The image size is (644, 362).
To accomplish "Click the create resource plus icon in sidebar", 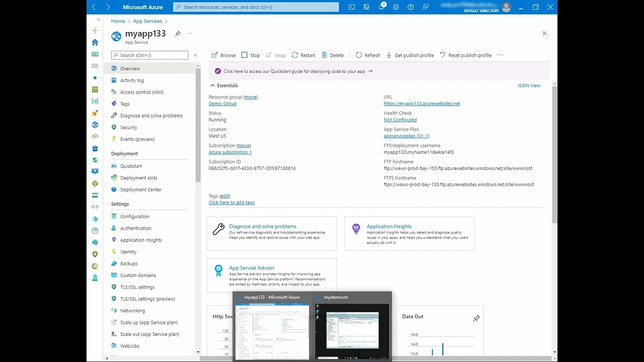I will pos(95,31).
